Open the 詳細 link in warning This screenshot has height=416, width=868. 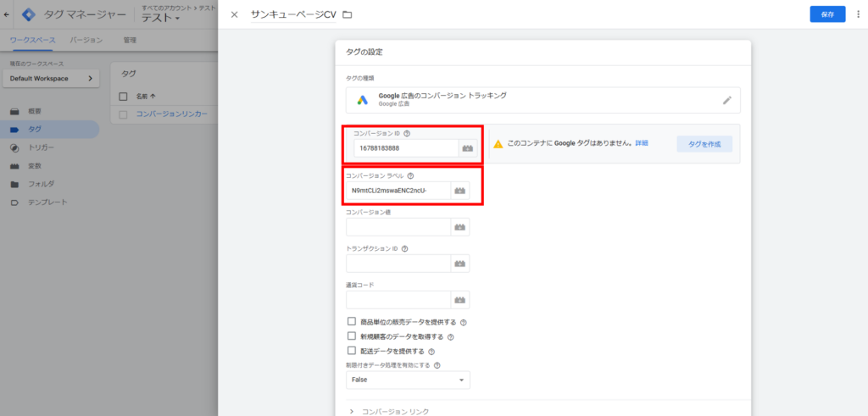[x=642, y=143]
